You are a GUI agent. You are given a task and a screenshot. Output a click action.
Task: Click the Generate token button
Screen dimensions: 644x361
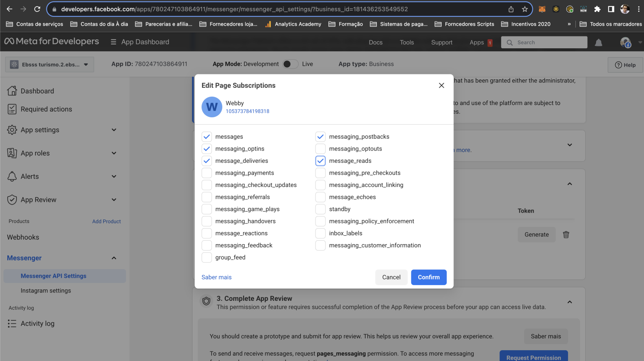click(537, 235)
